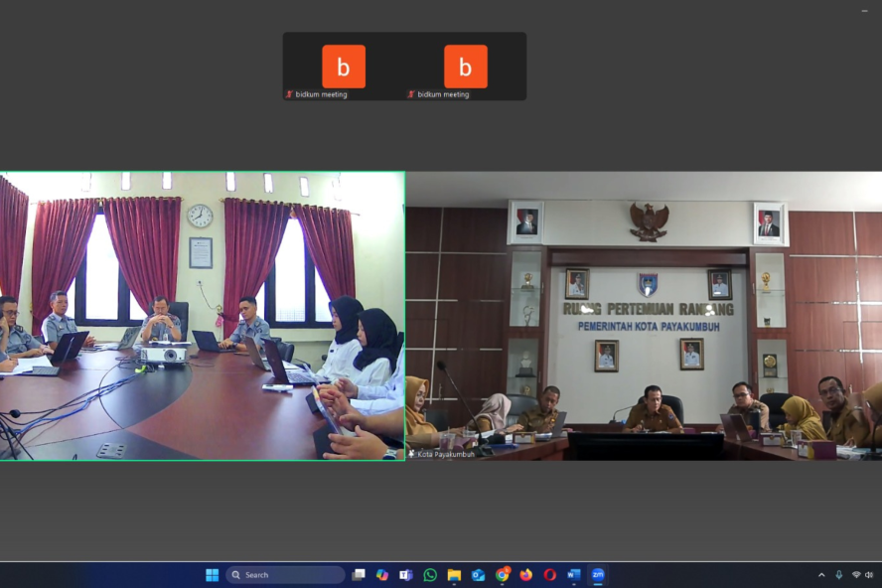Open File Explorer from the taskbar
The image size is (882, 588).
tap(454, 575)
